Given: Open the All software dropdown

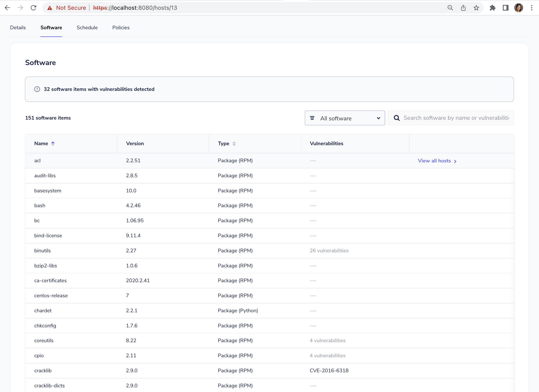Looking at the screenshot, I should click(345, 118).
